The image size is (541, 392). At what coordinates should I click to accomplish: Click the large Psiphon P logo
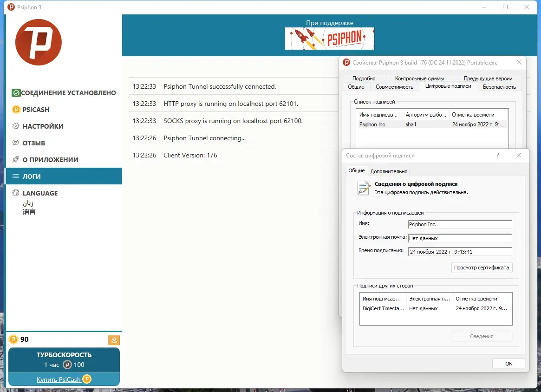click(x=38, y=42)
